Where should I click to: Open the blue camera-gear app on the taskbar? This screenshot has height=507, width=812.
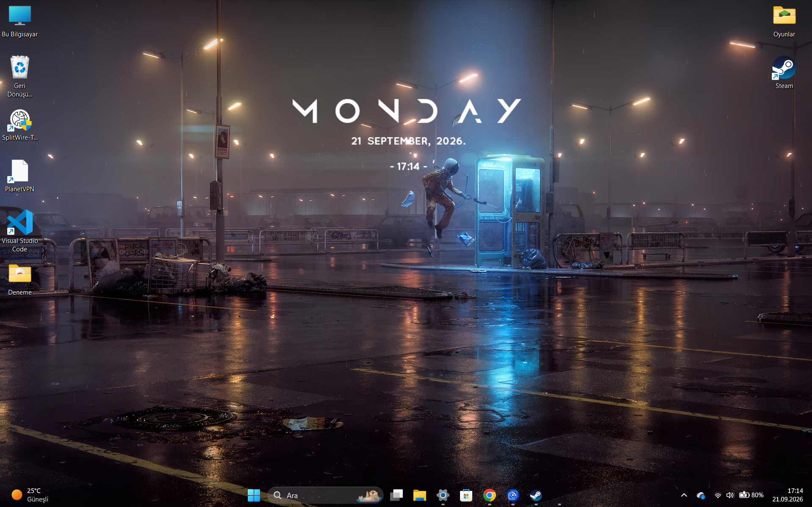[513, 495]
